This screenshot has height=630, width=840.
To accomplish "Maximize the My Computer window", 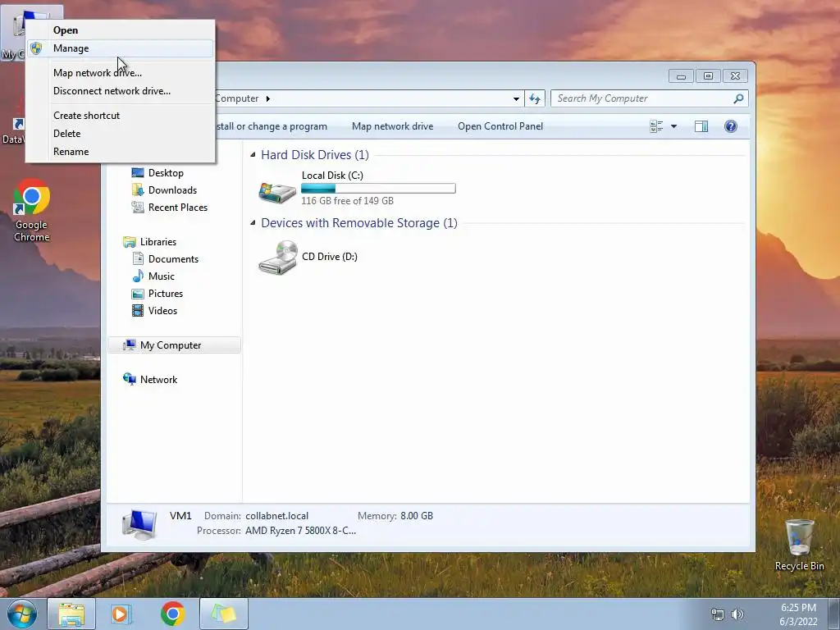I will (x=708, y=76).
